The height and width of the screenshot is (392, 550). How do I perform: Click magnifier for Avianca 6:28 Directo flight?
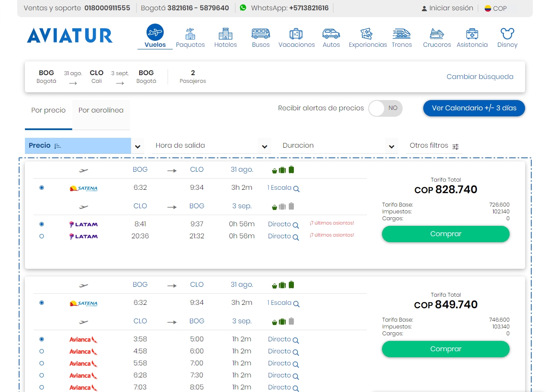(x=296, y=376)
